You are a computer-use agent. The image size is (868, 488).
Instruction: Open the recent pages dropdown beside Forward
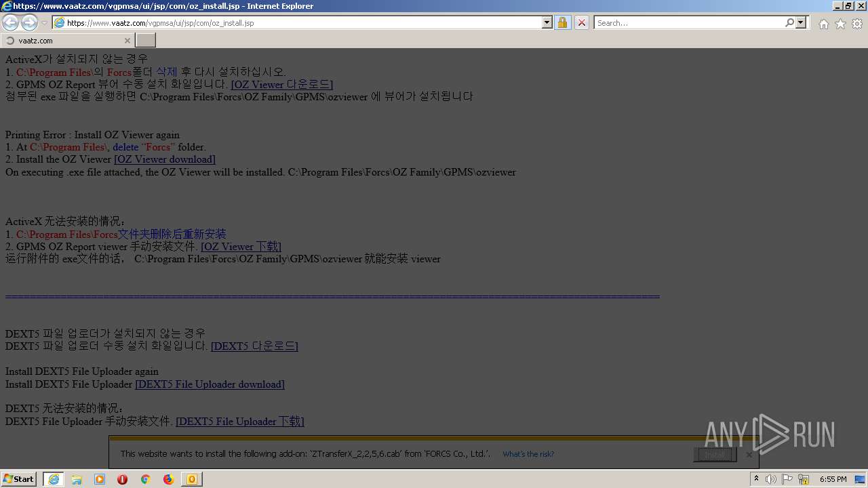click(x=44, y=22)
